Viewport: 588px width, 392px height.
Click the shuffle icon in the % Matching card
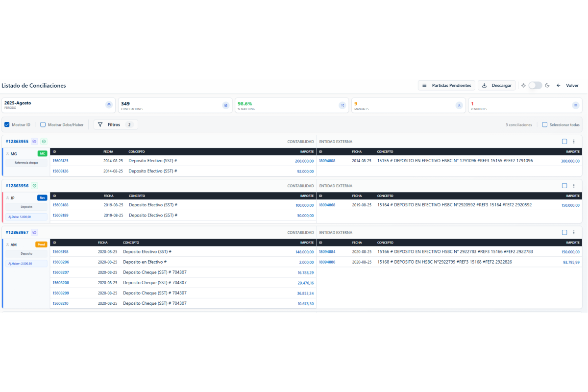point(342,105)
